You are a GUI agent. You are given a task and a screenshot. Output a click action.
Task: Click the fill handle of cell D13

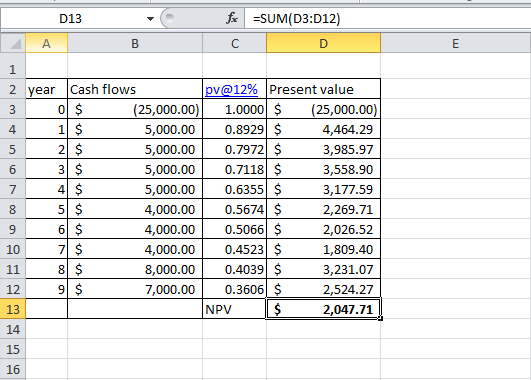pyautogui.click(x=381, y=318)
